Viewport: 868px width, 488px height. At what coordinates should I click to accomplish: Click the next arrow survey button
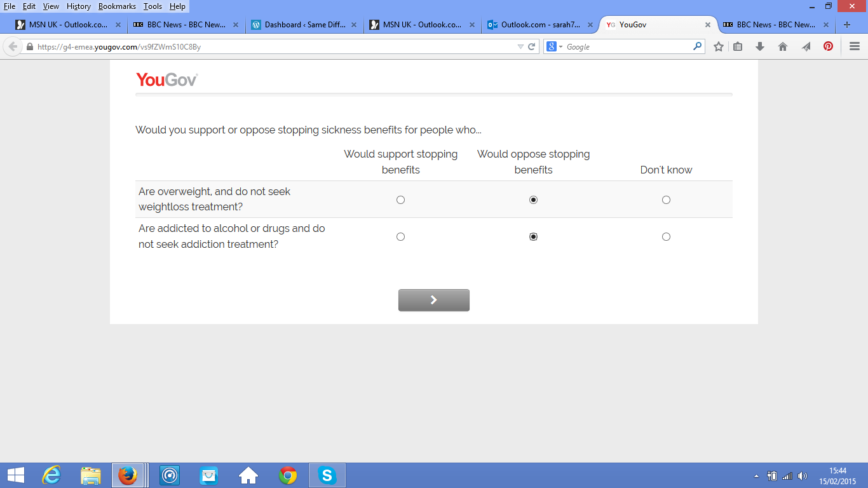(434, 300)
